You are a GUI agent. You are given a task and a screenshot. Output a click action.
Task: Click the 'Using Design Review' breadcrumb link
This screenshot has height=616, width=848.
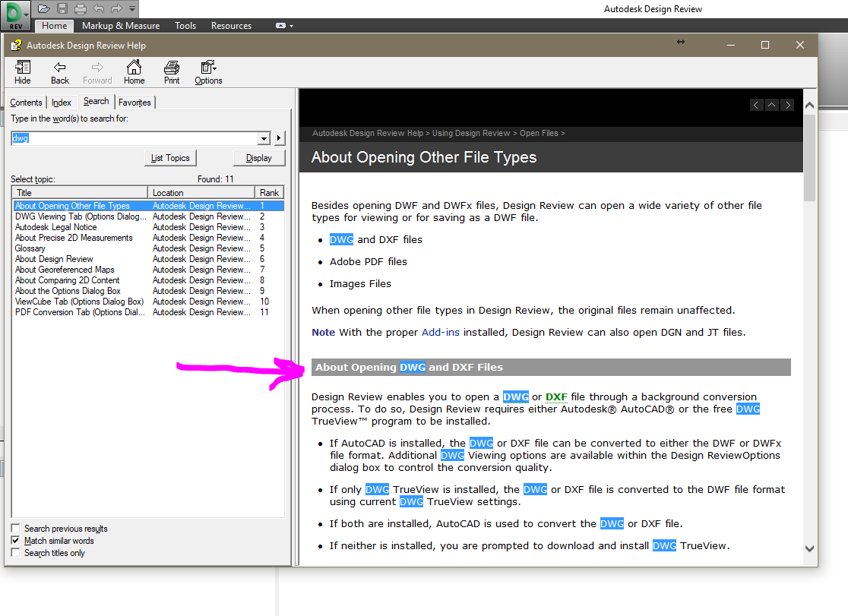pyautogui.click(x=471, y=133)
